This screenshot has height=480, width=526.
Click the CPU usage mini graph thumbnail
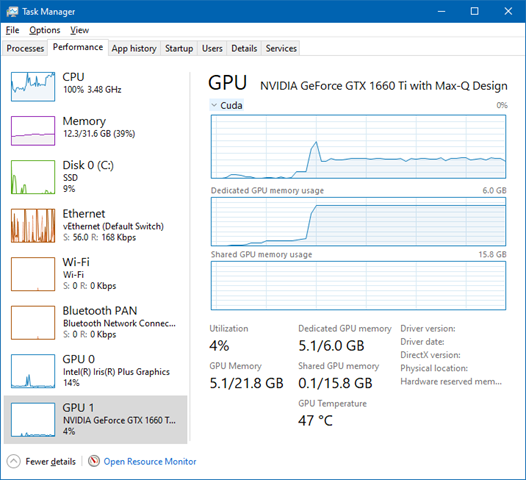33,87
